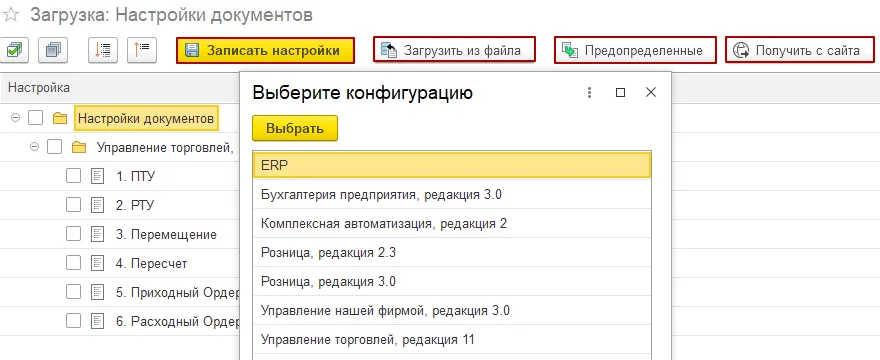Collapse the Управление торговлей tree node

coord(34,147)
